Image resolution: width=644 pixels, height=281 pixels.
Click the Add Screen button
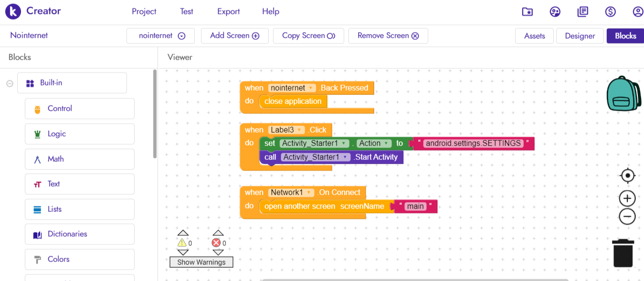point(234,36)
